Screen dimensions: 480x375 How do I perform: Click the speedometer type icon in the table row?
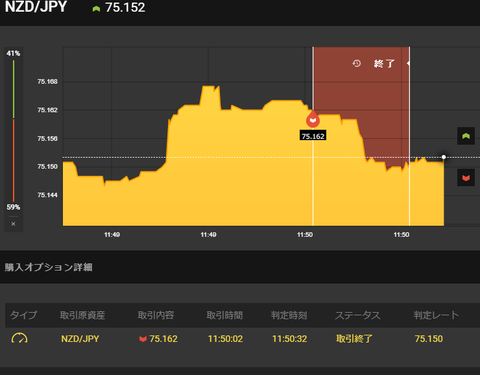coord(19,338)
